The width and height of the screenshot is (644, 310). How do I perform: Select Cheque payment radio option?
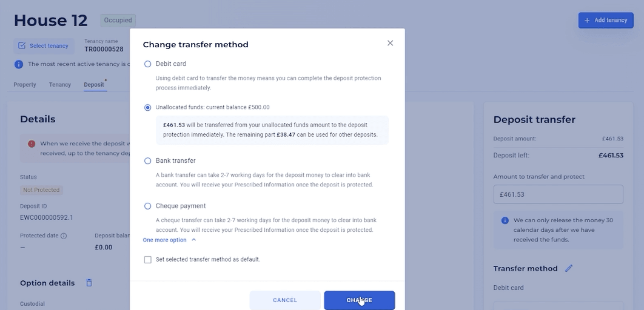point(147,206)
